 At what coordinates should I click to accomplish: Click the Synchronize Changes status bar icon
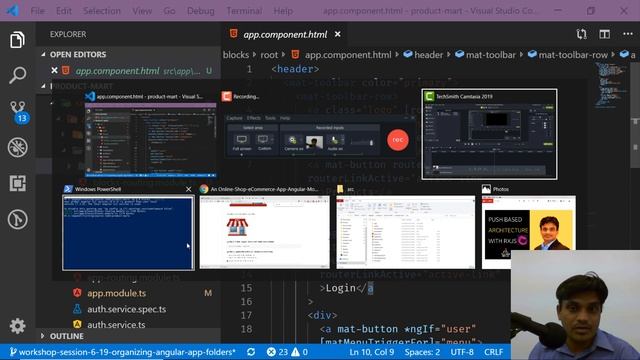pyautogui.click(x=251, y=352)
